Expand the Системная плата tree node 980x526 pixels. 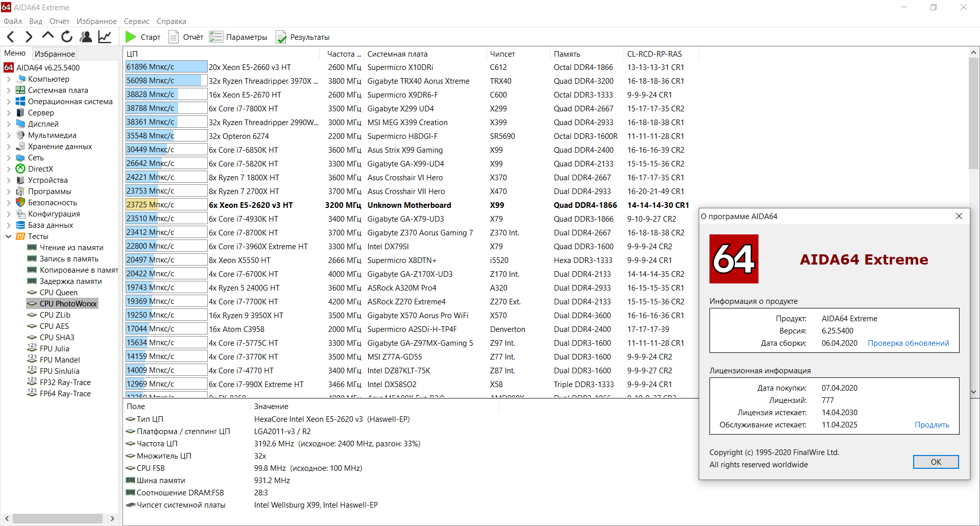9,90
